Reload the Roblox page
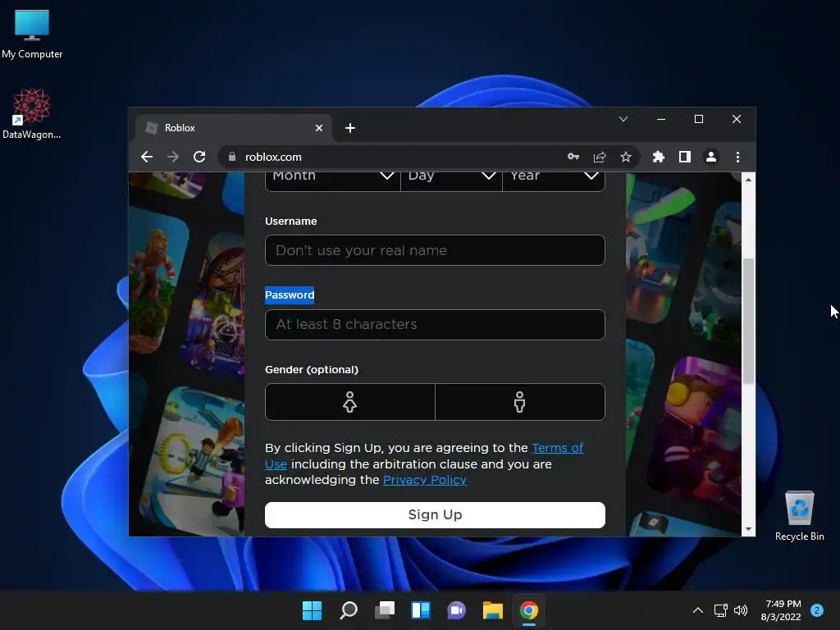The image size is (840, 630). [199, 157]
